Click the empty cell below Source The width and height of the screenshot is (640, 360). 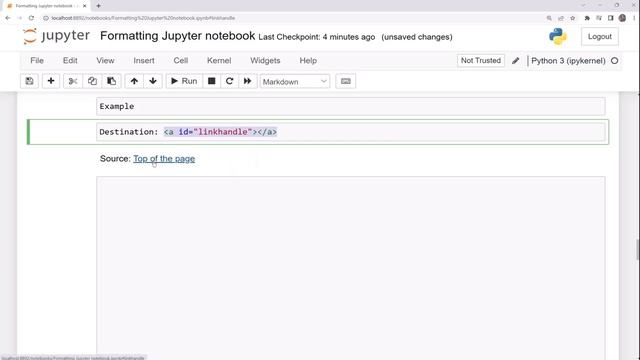click(x=351, y=267)
